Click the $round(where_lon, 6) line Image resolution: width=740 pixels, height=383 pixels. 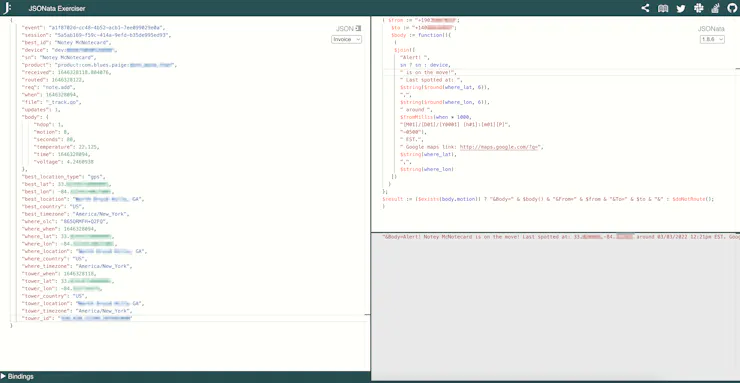pyautogui.click(x=445, y=102)
